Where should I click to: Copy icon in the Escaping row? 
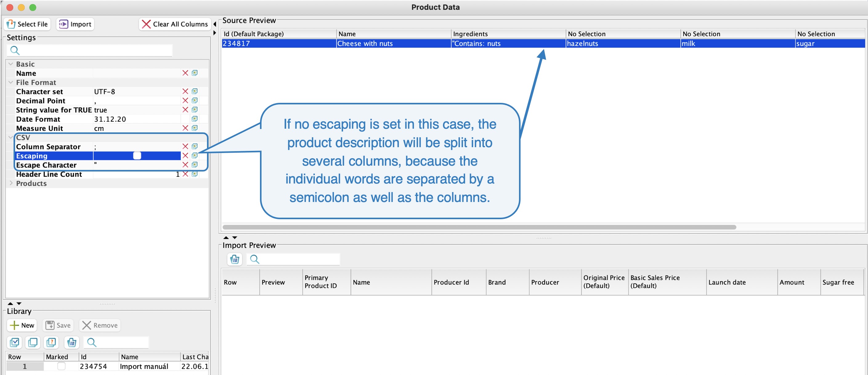coord(195,156)
